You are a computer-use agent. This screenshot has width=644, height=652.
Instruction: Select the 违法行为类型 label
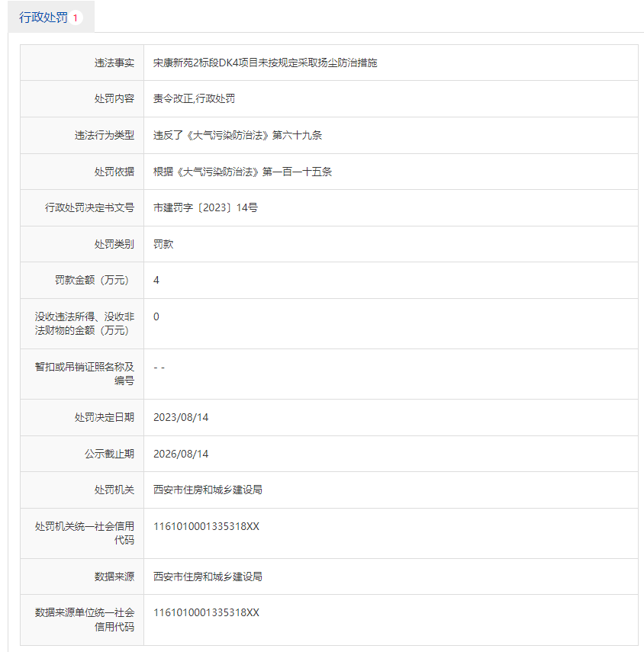pyautogui.click(x=105, y=135)
